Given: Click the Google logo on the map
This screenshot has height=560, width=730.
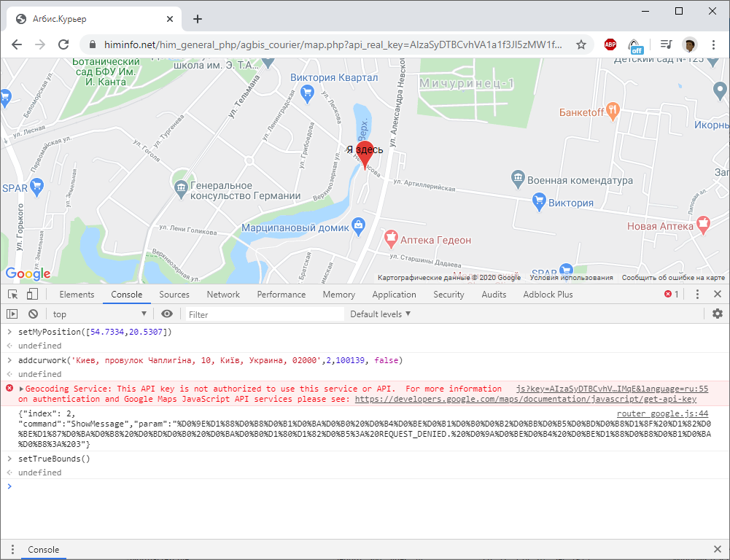Looking at the screenshot, I should pyautogui.click(x=28, y=273).
